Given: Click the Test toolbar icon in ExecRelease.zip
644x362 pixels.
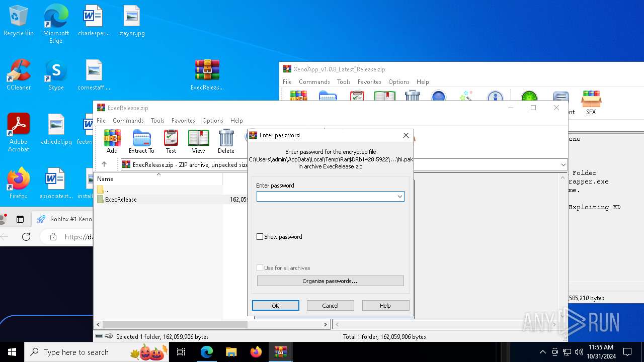Looking at the screenshot, I should coord(171,141).
